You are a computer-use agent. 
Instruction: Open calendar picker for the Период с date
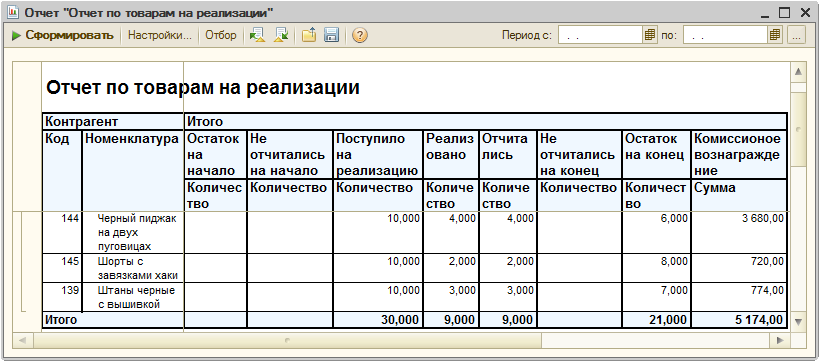(649, 36)
